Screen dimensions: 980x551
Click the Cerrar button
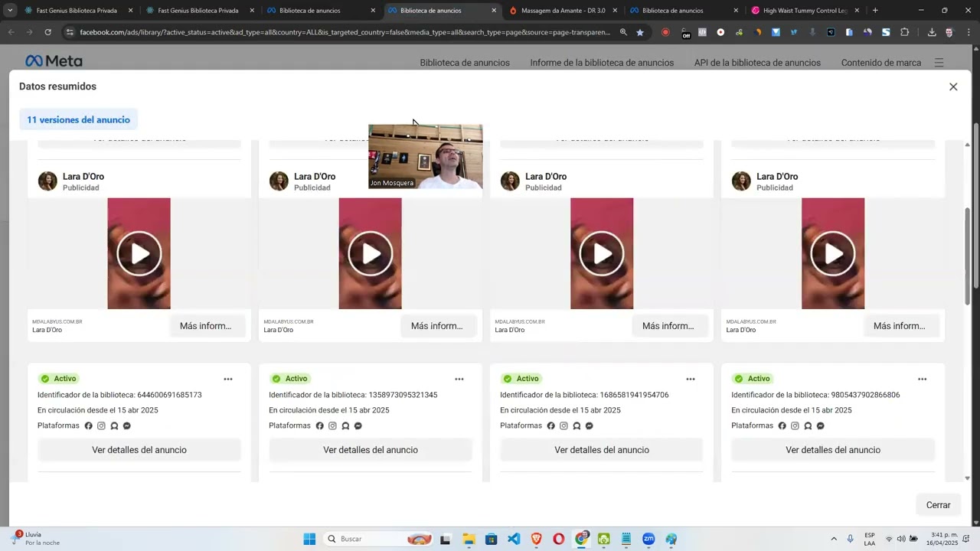938,505
